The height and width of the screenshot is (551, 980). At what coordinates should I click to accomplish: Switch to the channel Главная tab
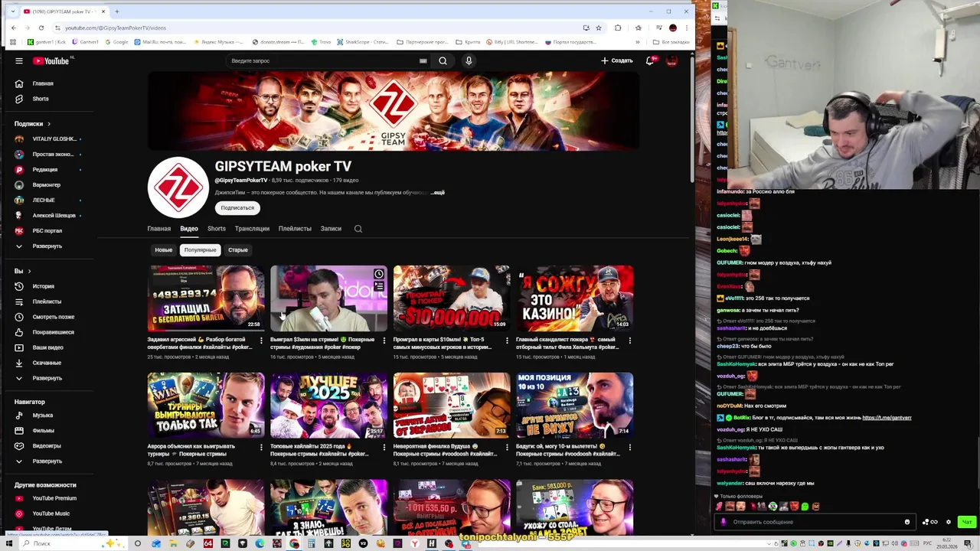(159, 229)
